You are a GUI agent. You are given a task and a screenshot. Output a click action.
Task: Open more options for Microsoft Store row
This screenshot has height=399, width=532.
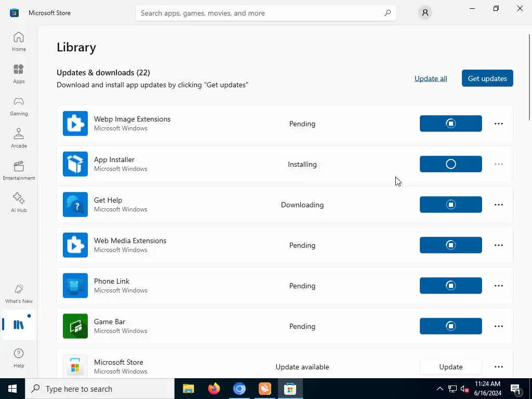pyautogui.click(x=498, y=367)
